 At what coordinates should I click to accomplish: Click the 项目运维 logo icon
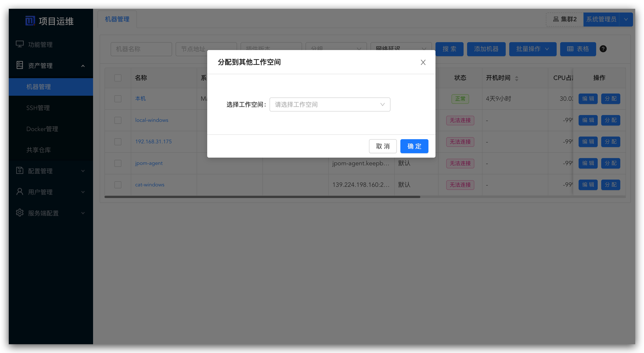pyautogui.click(x=30, y=21)
